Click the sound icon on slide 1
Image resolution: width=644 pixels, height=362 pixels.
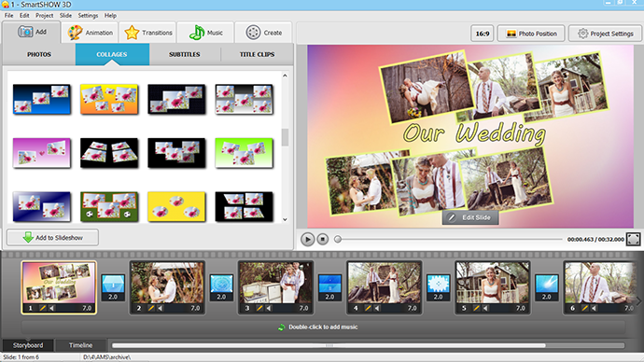(51, 308)
